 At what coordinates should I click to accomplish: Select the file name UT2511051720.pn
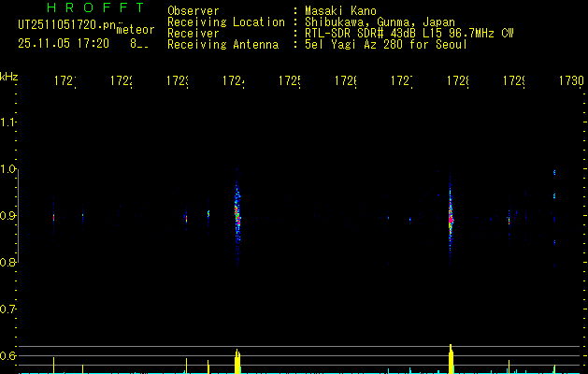click(x=67, y=25)
